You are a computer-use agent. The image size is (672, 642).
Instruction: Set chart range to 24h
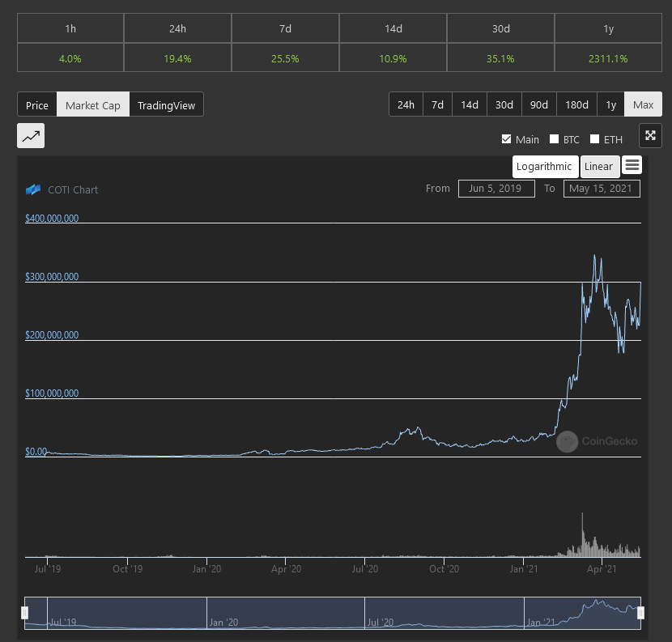(406, 104)
